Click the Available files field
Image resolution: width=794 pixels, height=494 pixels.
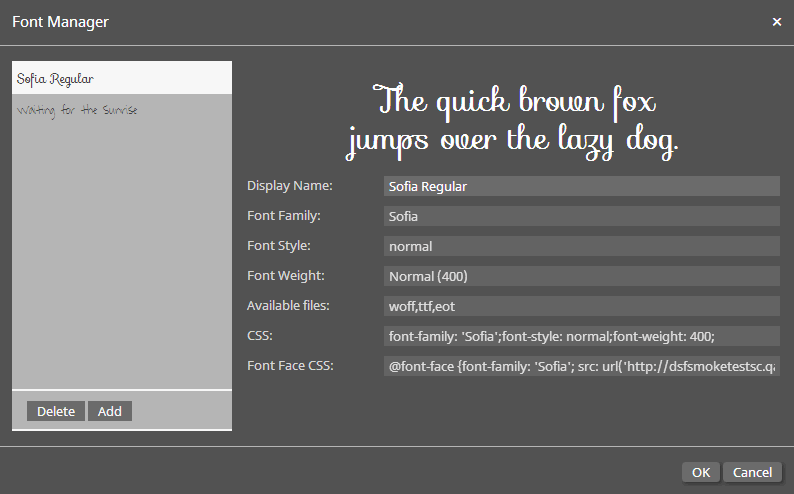580,306
